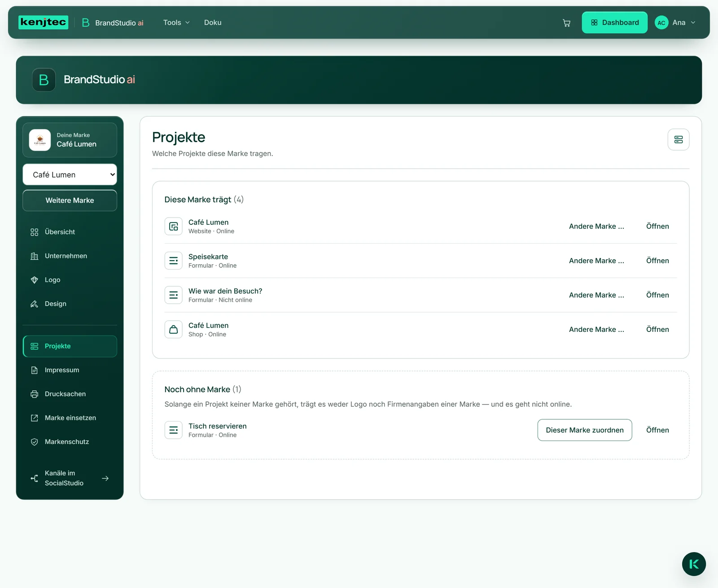718x588 pixels.
Task: Click the BrandStudio B icon in top navigation
Action: pos(86,22)
